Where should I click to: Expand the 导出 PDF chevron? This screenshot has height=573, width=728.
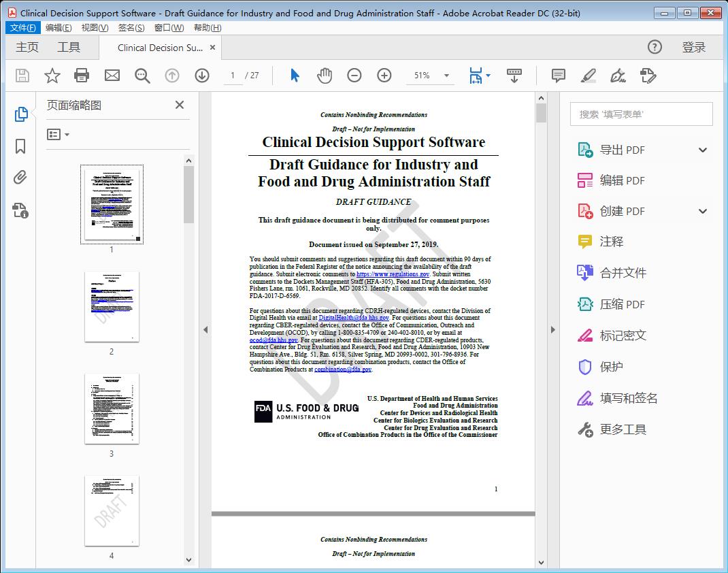tap(703, 149)
